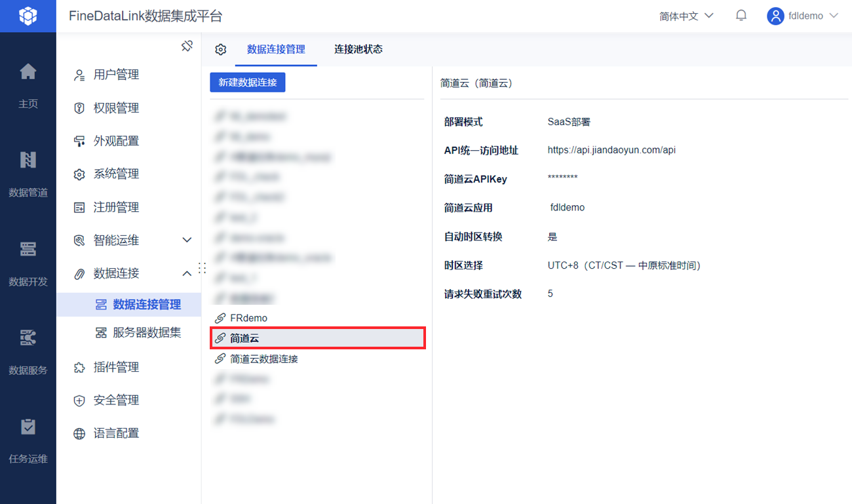Click the 系统管理 gear icon
852x504 pixels.
(x=79, y=174)
